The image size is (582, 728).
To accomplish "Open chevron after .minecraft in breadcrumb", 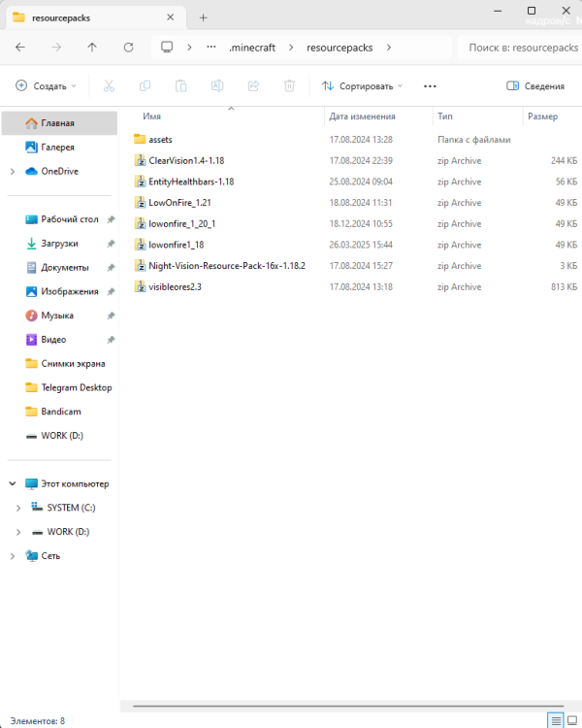I will tap(291, 48).
